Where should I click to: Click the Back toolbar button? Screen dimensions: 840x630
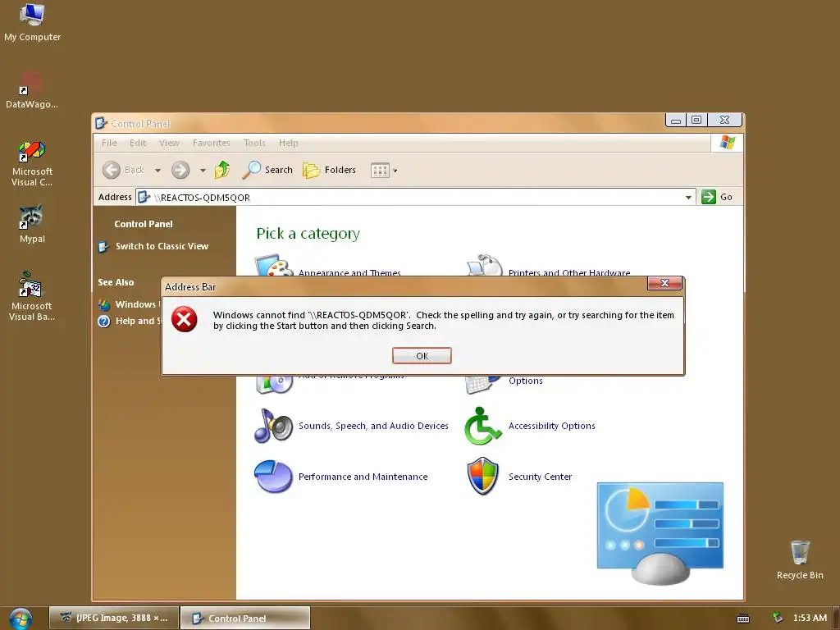(x=124, y=170)
